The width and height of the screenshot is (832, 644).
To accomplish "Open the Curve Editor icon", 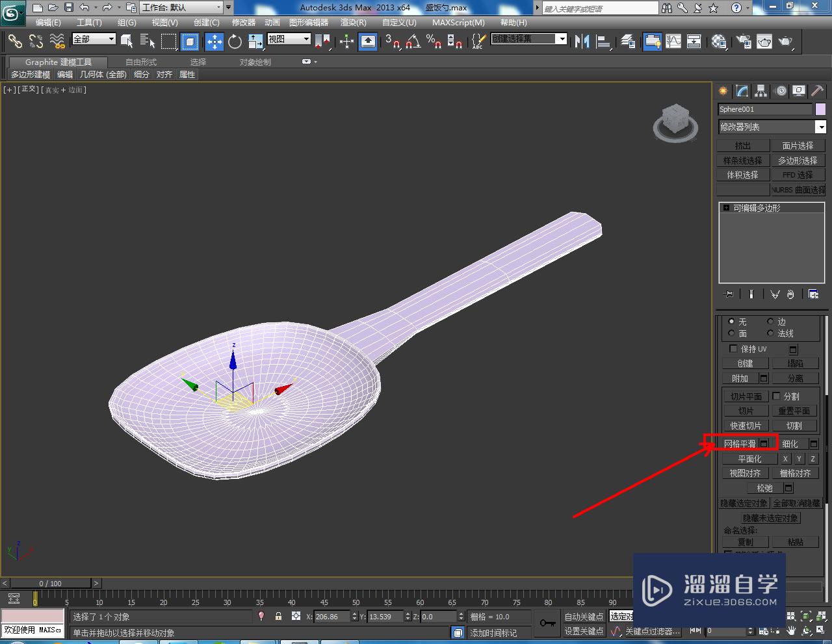I will [x=674, y=42].
